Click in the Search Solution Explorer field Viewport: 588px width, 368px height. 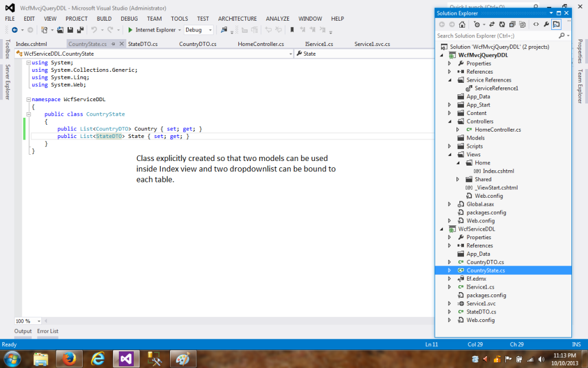(x=497, y=36)
